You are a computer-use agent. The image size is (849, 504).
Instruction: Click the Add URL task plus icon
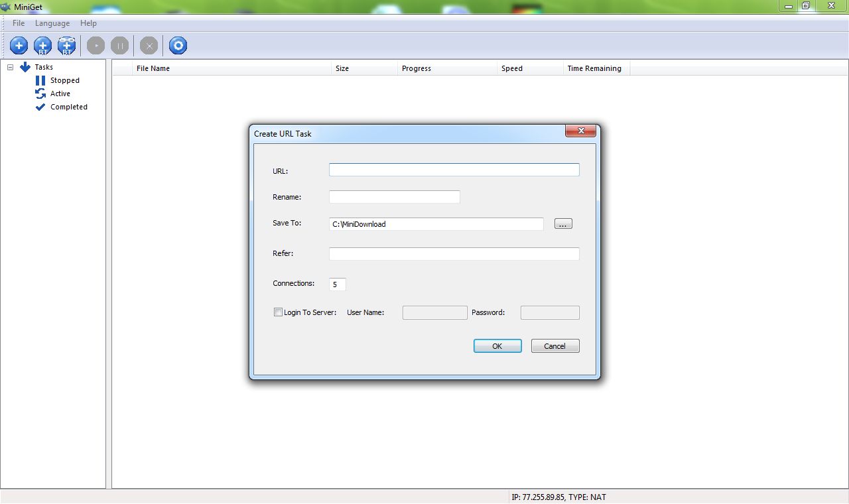pos(19,46)
